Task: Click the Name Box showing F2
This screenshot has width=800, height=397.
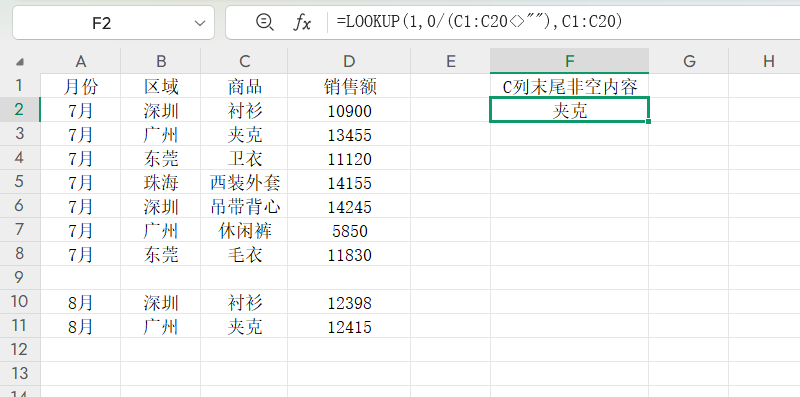Action: (102, 23)
